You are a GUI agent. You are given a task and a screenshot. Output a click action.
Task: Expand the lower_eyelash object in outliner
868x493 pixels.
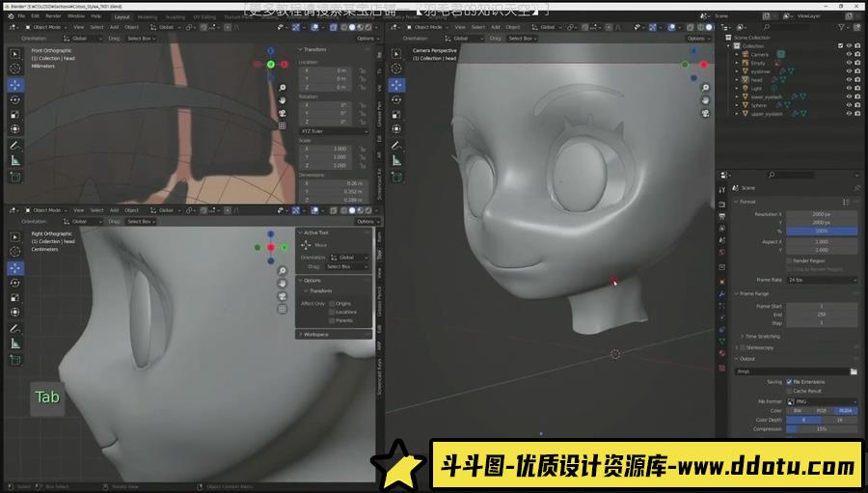pos(737,96)
